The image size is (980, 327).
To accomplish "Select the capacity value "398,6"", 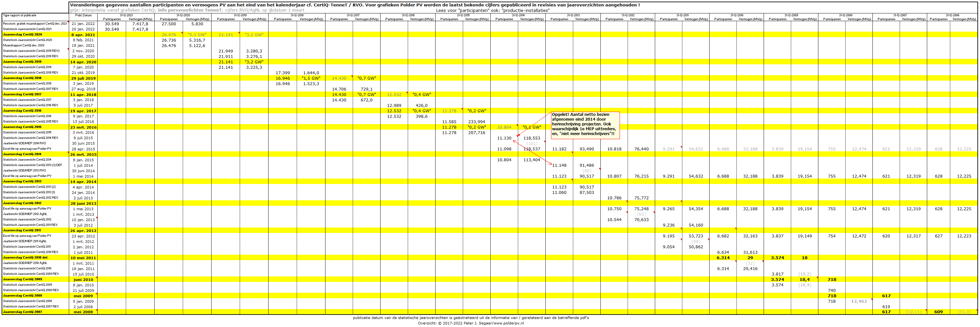I will 422,116.
